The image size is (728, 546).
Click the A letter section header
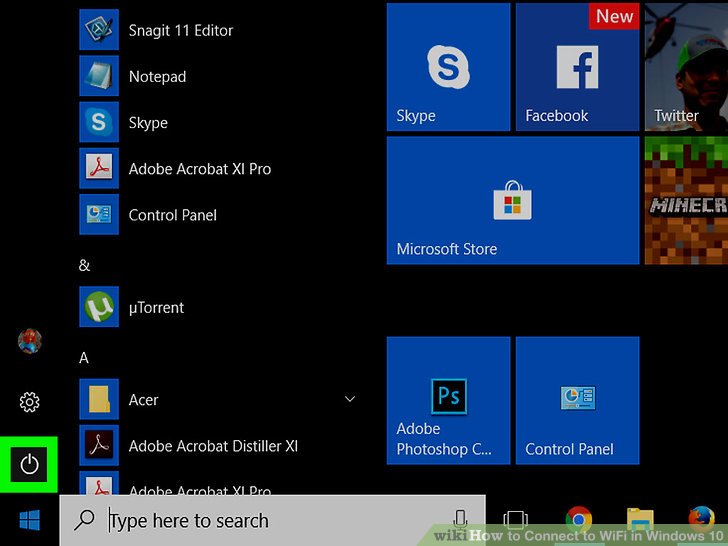pyautogui.click(x=84, y=358)
